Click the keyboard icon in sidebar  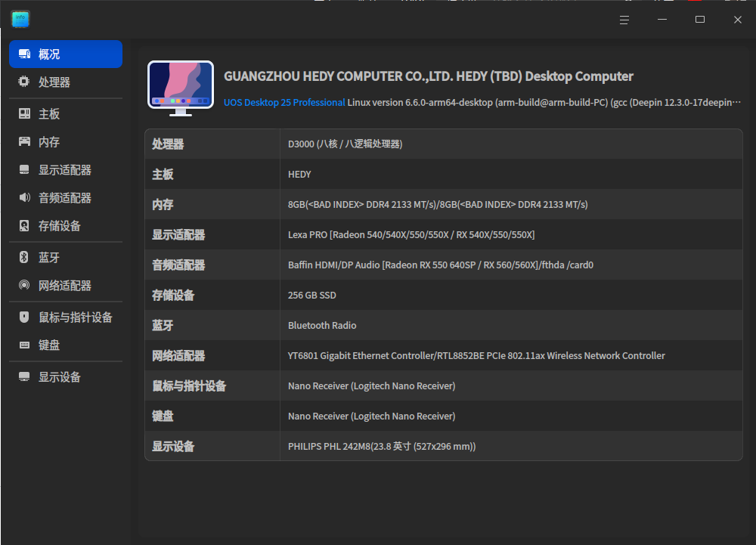point(24,345)
